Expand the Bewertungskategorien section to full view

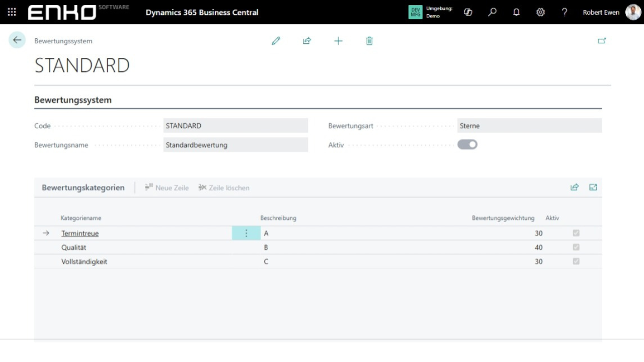click(593, 188)
